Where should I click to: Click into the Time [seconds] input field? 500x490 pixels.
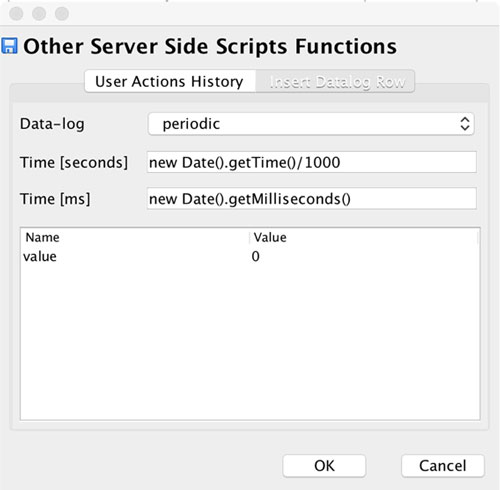[311, 162]
